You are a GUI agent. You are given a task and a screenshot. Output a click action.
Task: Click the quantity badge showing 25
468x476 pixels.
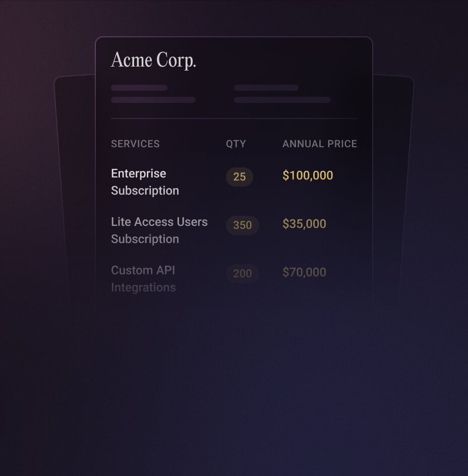point(240,176)
